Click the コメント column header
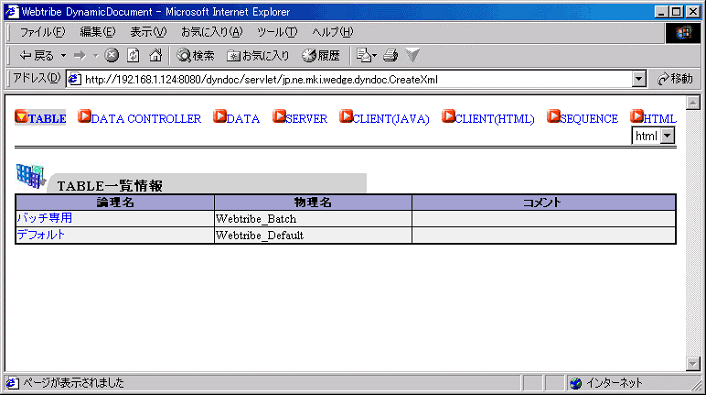Viewport: 706px width, 395px height. click(x=544, y=202)
